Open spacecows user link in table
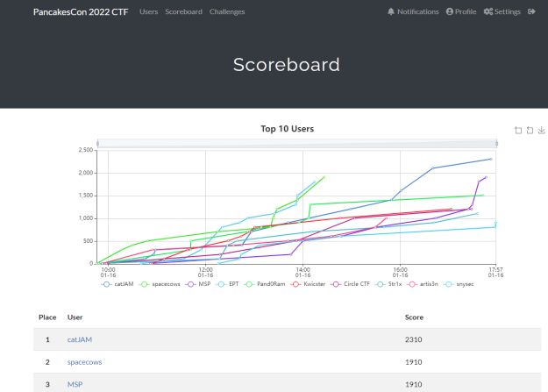Screen dimensions: 548x392 tap(84, 362)
